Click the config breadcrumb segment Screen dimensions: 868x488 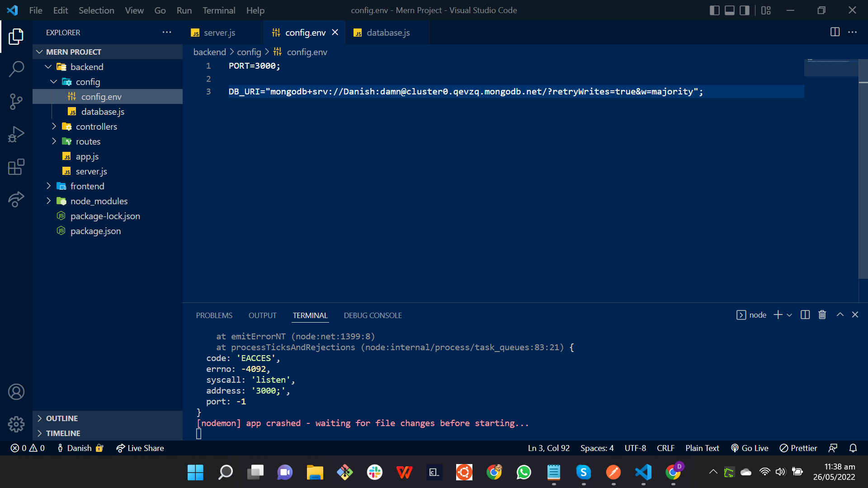click(x=249, y=52)
